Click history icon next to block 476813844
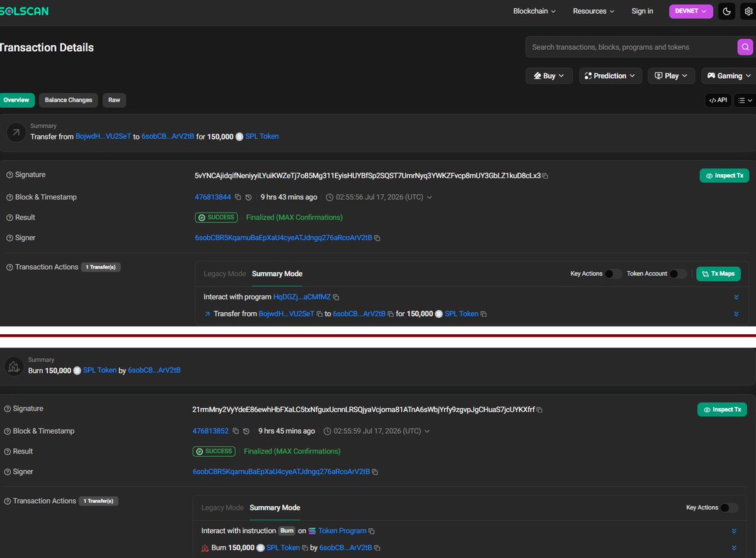The image size is (756, 558). click(248, 197)
